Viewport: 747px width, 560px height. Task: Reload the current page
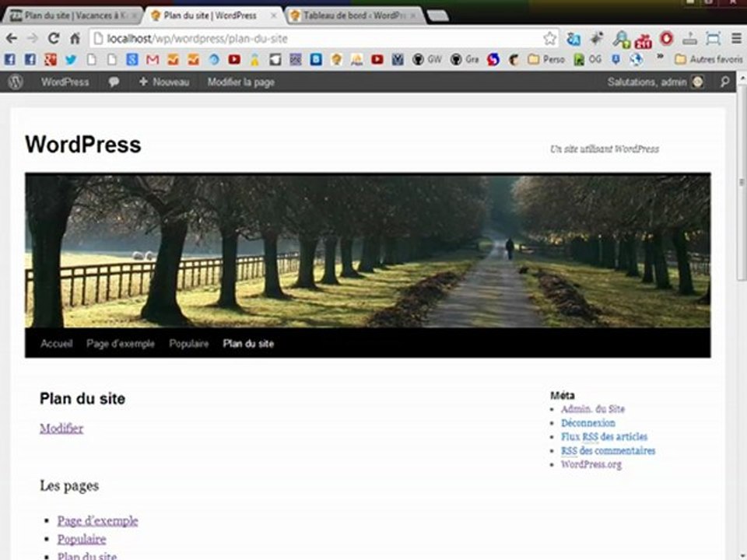point(54,38)
